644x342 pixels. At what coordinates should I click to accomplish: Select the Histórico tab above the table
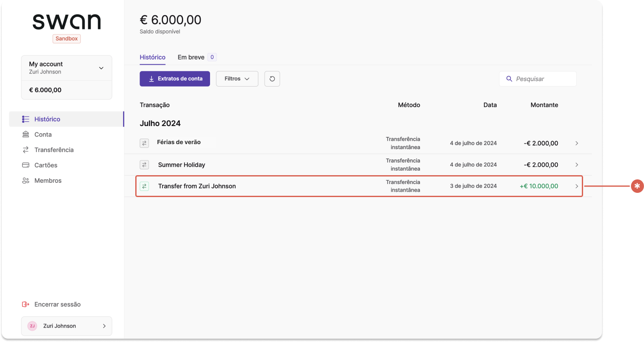pos(152,57)
